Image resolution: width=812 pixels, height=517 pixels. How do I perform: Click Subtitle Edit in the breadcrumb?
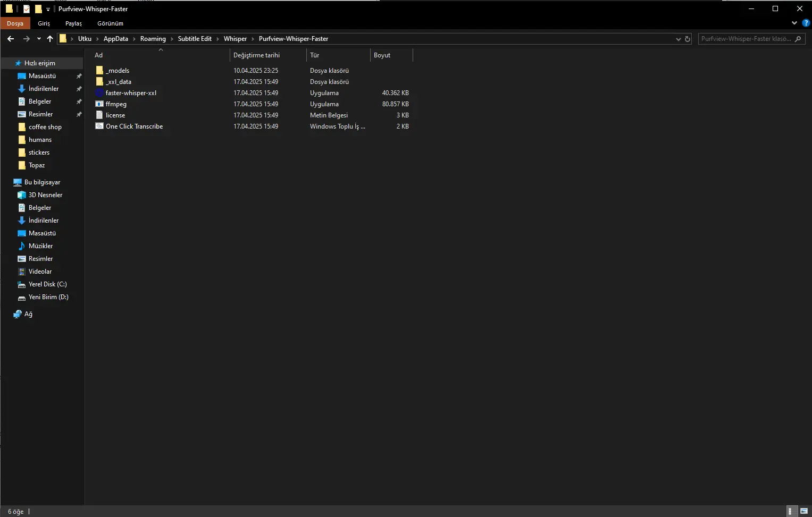pyautogui.click(x=195, y=39)
